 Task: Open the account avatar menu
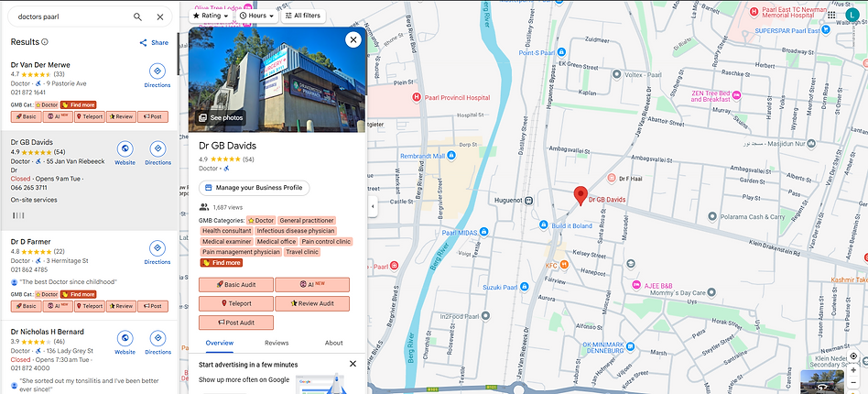(852, 16)
